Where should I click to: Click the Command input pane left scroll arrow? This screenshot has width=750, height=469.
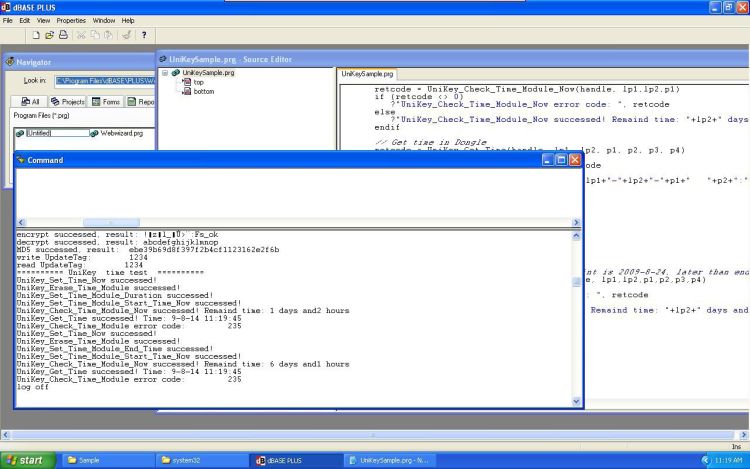[x=21, y=222]
